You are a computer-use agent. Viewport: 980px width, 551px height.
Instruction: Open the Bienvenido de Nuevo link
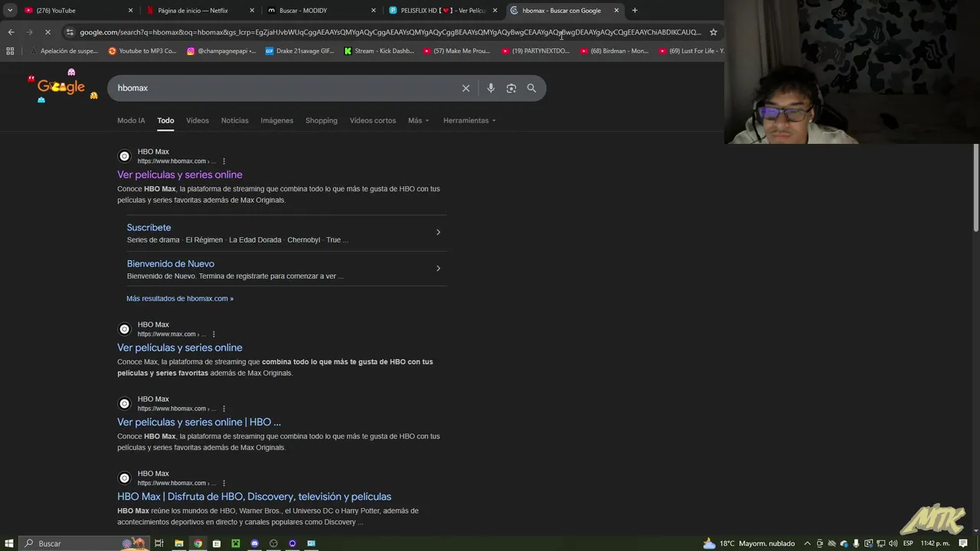[x=171, y=263]
